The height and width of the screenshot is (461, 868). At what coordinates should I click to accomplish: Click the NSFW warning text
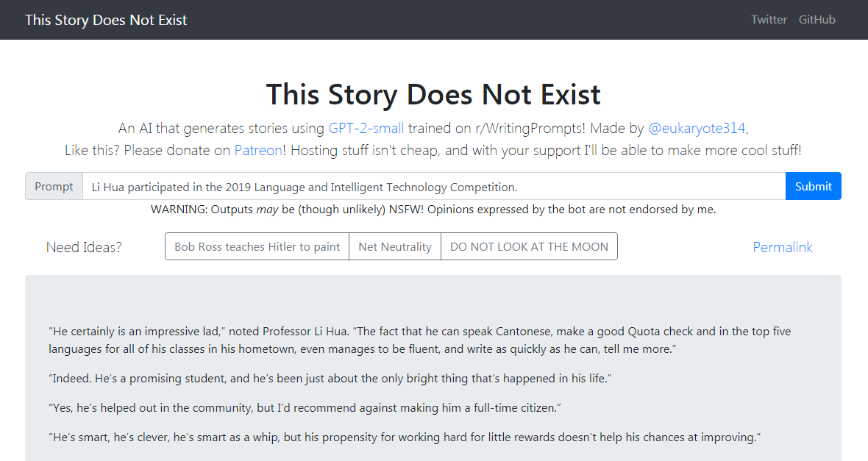click(x=433, y=210)
